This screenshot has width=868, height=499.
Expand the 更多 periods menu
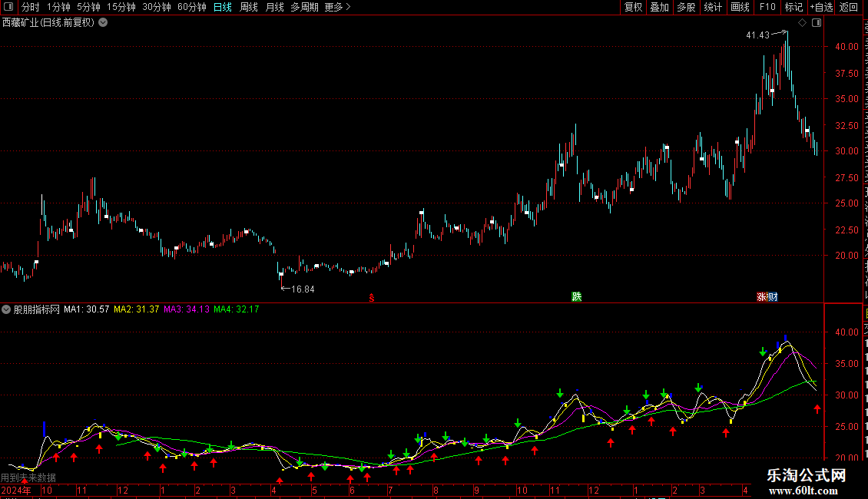(337, 7)
